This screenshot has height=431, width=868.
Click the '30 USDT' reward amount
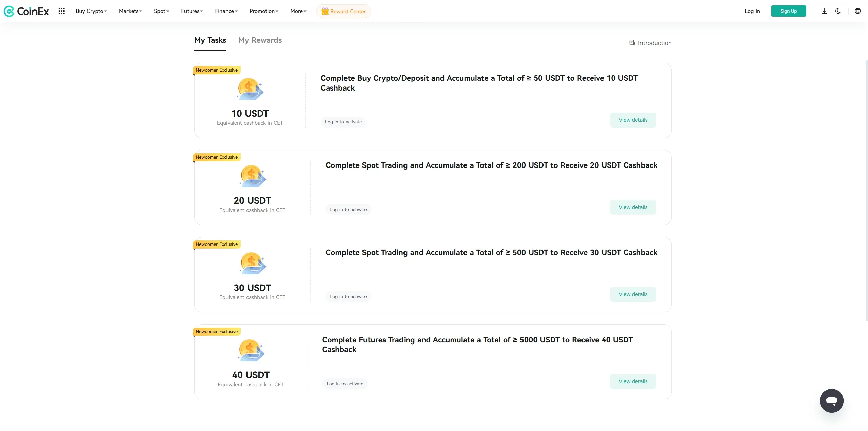click(253, 288)
